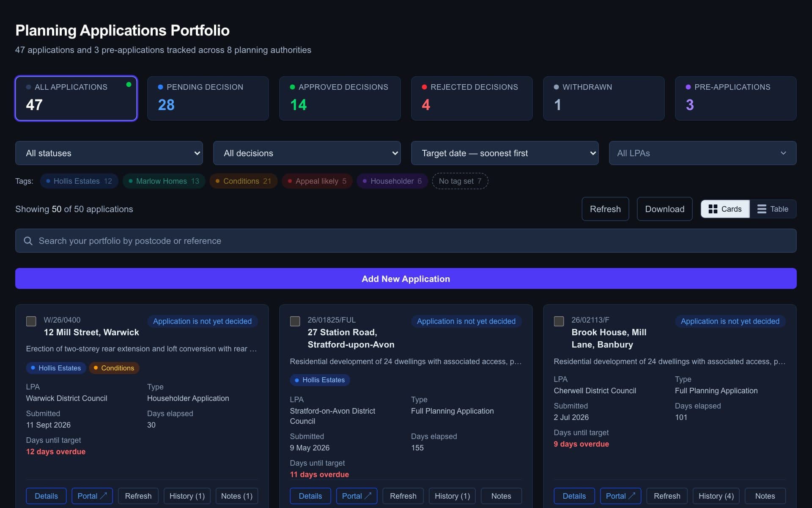Toggle the Conditions 21 tag filter
The height and width of the screenshot is (508, 812).
tap(243, 181)
